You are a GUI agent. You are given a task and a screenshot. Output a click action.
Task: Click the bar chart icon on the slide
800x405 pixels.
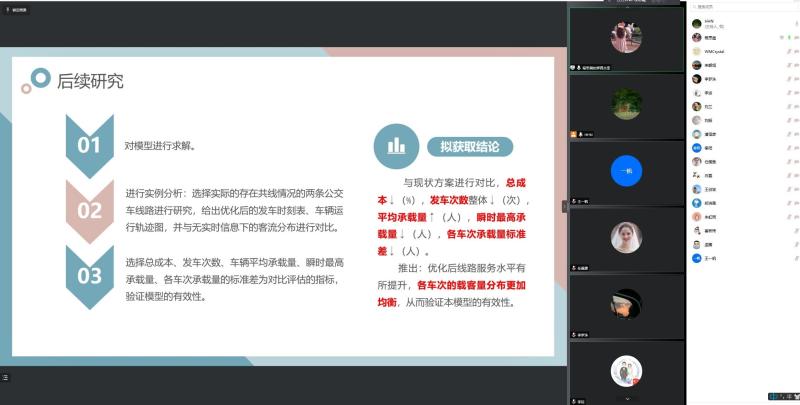point(396,146)
